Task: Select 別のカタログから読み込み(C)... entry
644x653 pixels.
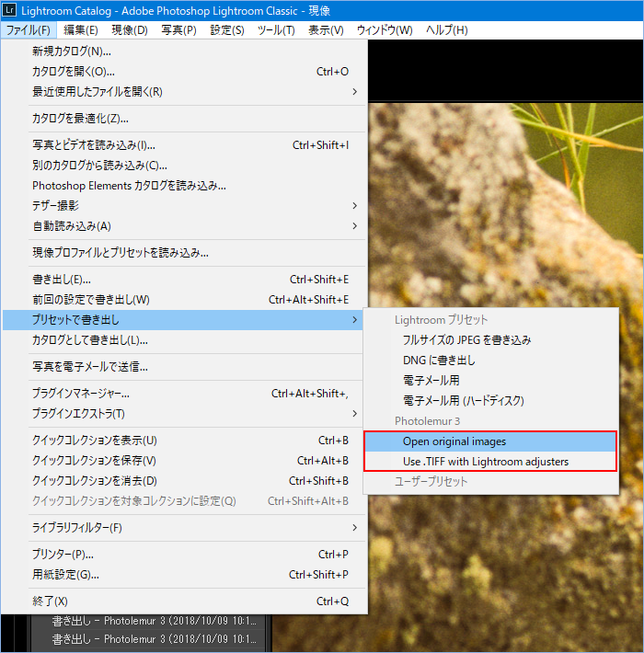Action: [x=184, y=166]
